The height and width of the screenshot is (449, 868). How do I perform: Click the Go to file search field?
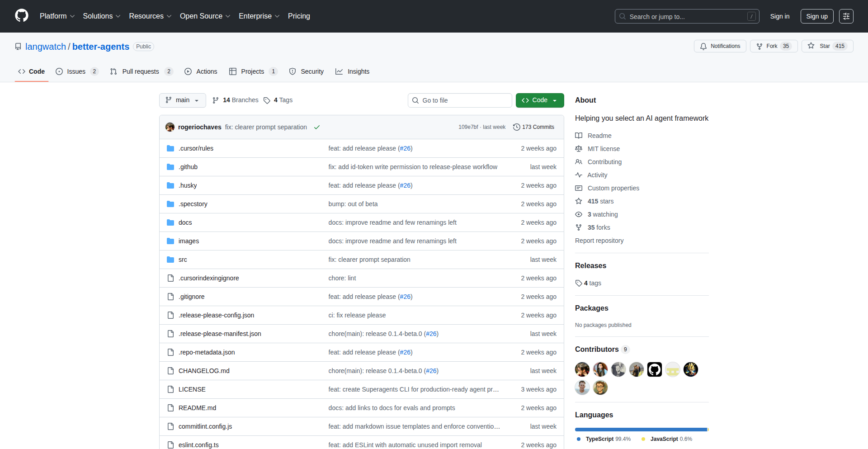459,100
